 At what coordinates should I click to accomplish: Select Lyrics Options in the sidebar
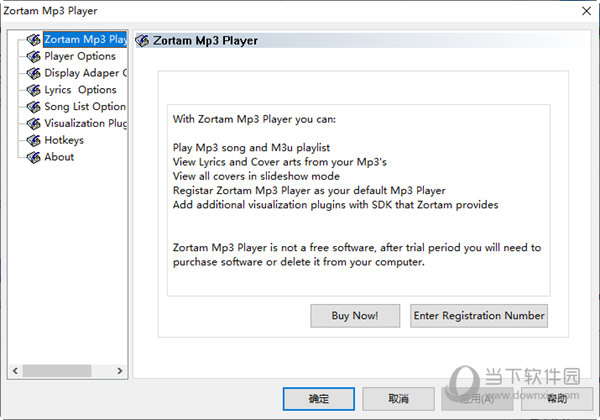(x=80, y=90)
